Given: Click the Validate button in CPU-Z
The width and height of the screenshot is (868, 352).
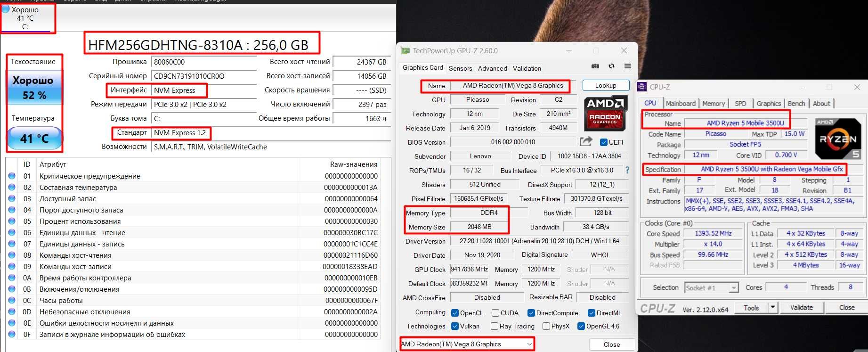Looking at the screenshot, I should (801, 307).
